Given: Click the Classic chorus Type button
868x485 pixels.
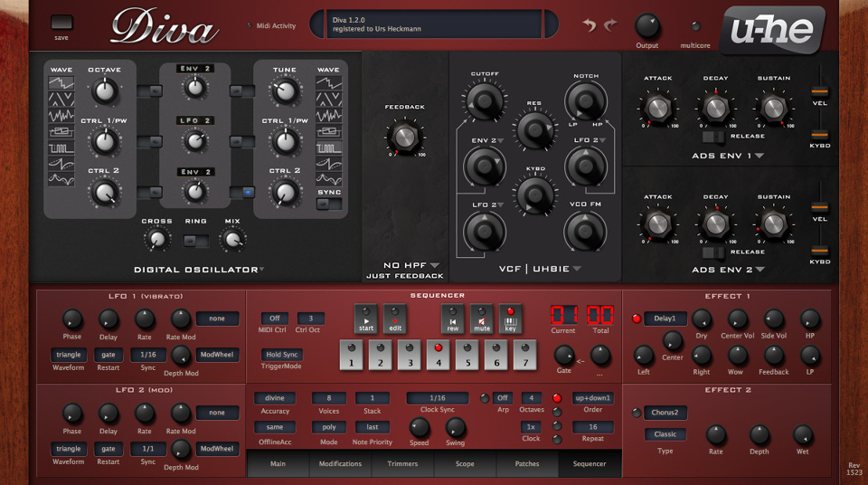Looking at the screenshot, I should tap(665, 434).
